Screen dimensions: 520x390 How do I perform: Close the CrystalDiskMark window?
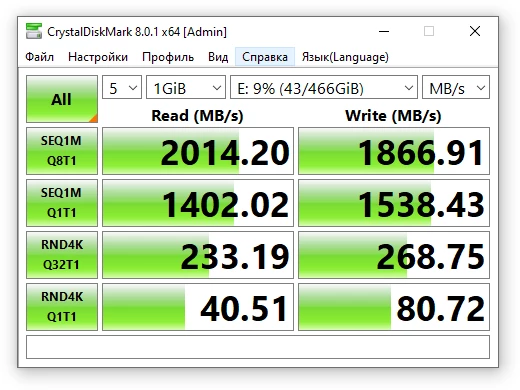(475, 32)
